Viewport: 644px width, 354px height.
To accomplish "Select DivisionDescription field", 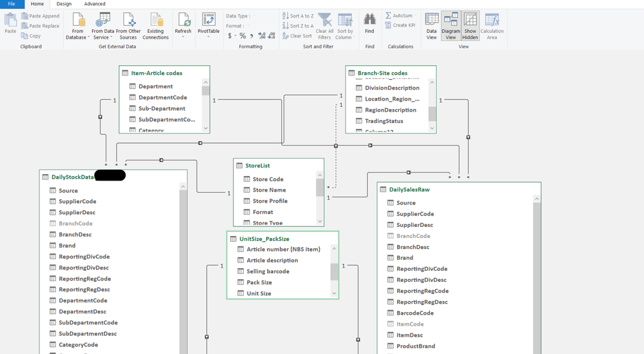I will [x=392, y=88].
